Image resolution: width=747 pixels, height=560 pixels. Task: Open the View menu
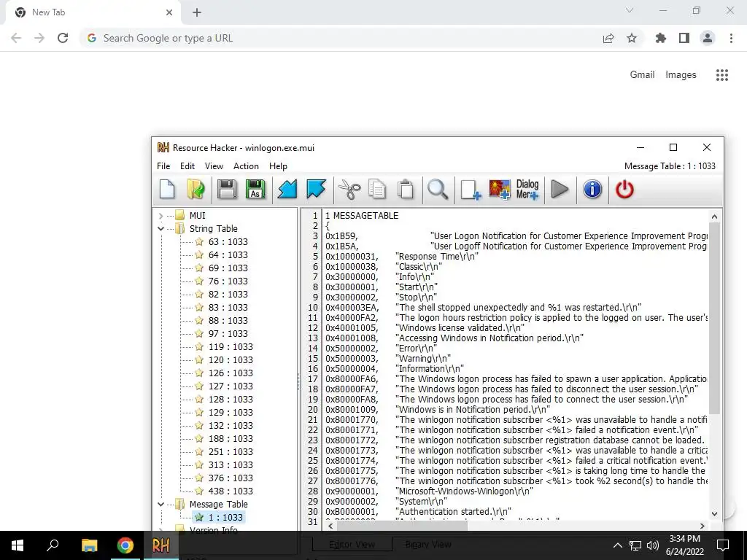tap(214, 166)
